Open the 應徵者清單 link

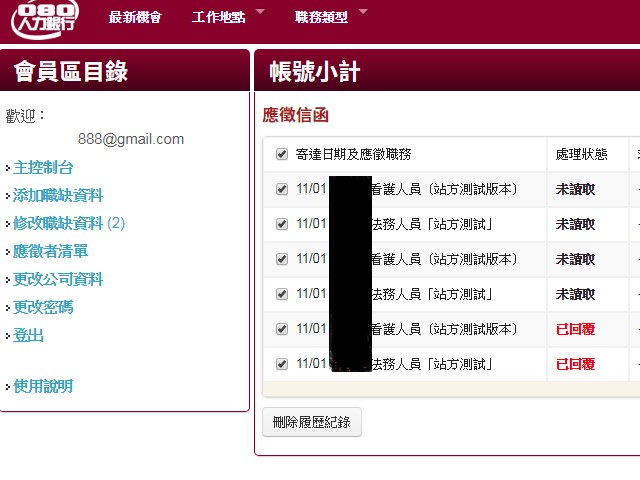50,252
